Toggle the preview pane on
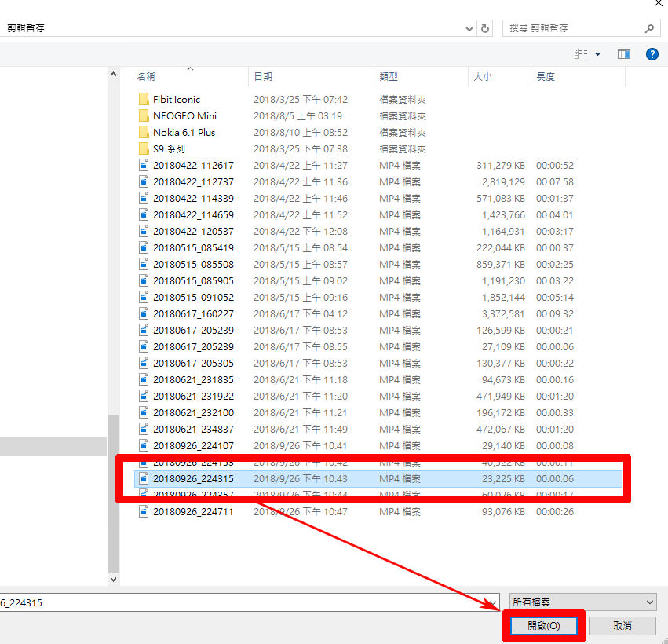Viewport: 668px width, 644px height. [x=623, y=53]
